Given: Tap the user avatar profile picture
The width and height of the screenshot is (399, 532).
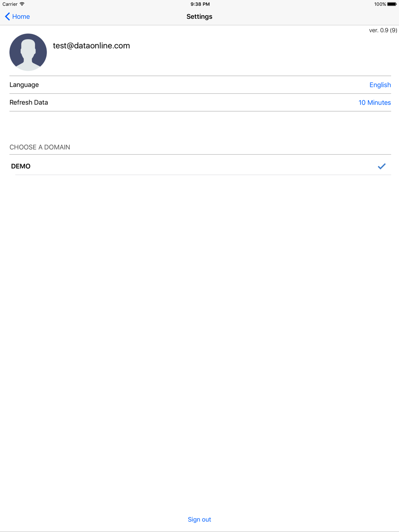Looking at the screenshot, I should [x=28, y=52].
